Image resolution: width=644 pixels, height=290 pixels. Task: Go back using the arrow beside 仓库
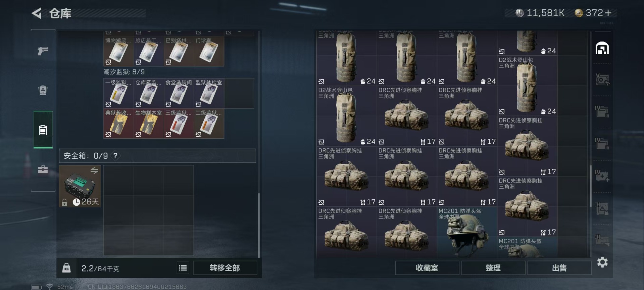point(37,13)
